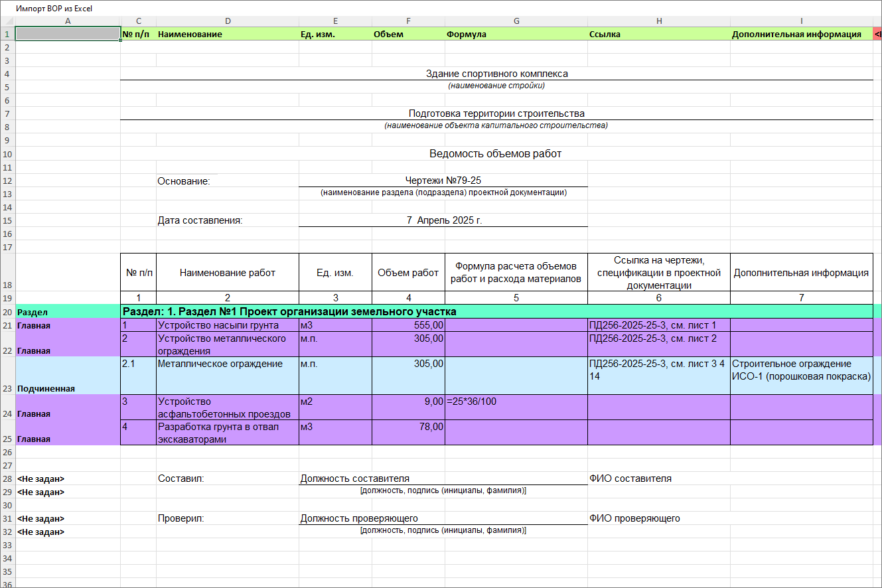
Task: Click the date cell '7 Апрель 2025 г.'
Action: [x=443, y=220]
